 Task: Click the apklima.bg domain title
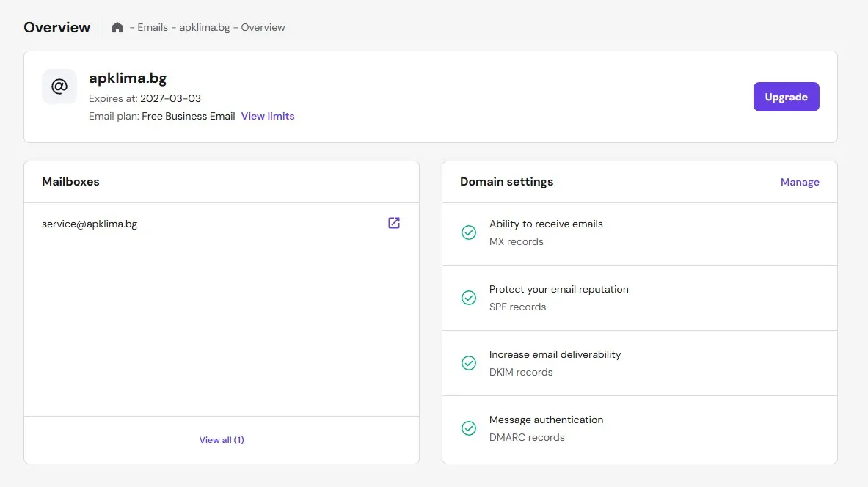click(128, 78)
